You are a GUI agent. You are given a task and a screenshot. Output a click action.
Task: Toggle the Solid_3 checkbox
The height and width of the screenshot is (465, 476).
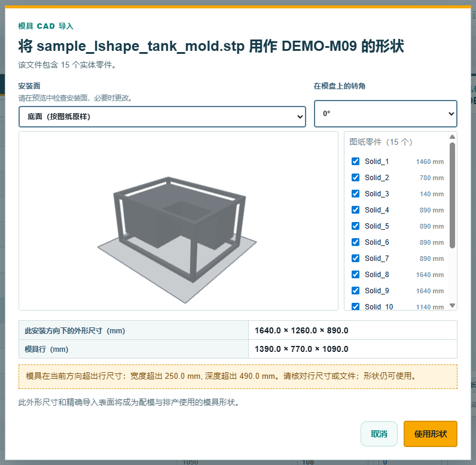(355, 193)
